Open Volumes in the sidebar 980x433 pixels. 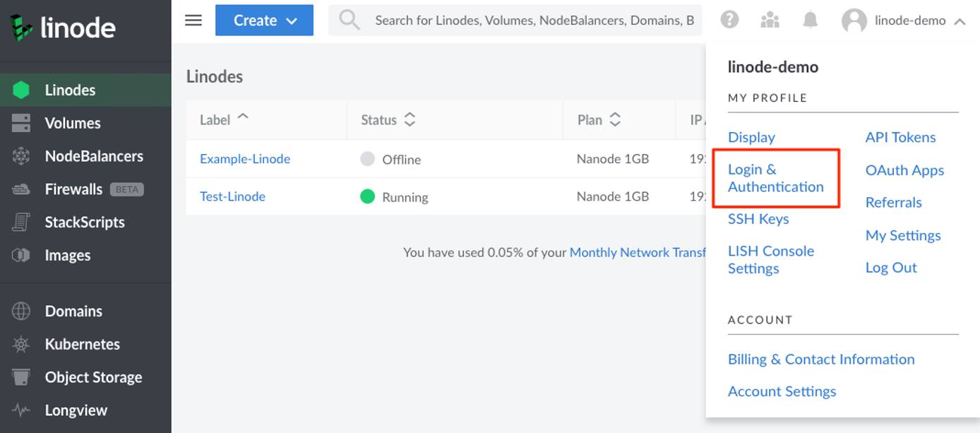(72, 123)
